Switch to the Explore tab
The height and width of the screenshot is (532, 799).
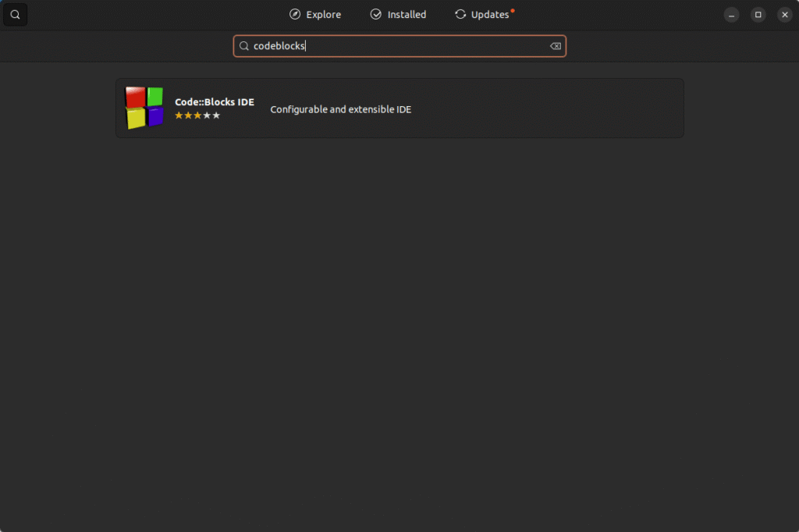[x=315, y=15]
